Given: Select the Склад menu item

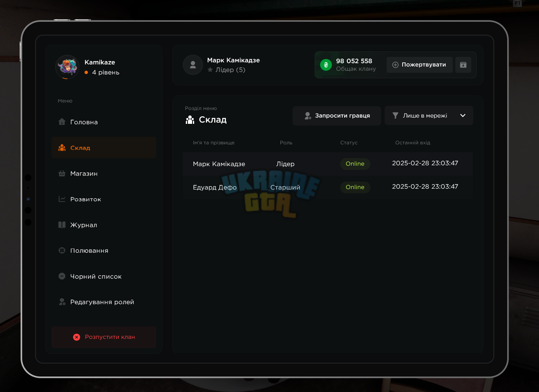Looking at the screenshot, I should (x=104, y=148).
